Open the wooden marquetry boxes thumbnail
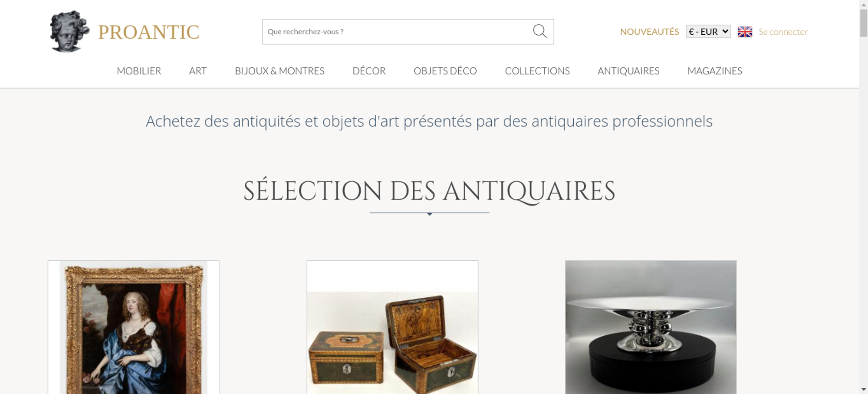The image size is (868, 394). click(x=392, y=327)
